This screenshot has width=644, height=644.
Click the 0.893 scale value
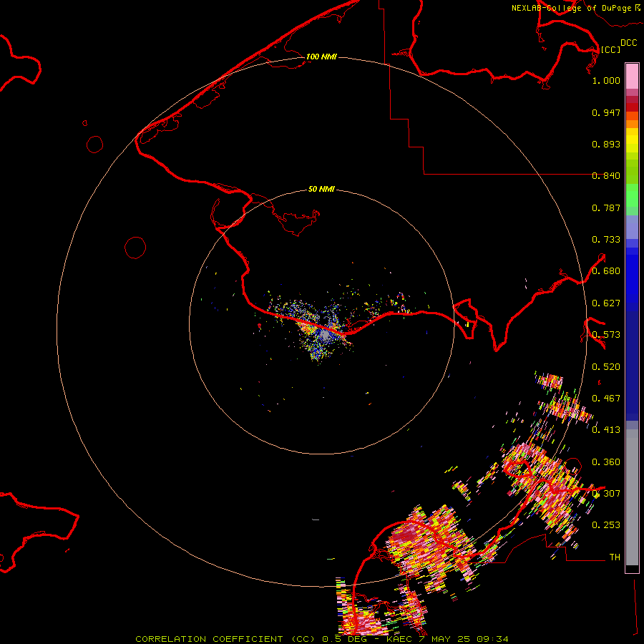point(606,144)
